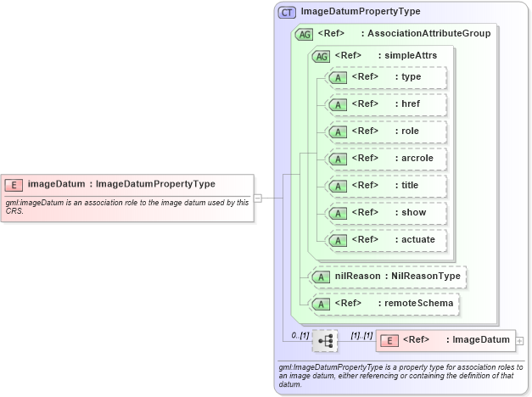Select the ImageDatumPropertyType title text
Screen dimensions: 532x397
pyautogui.click(x=361, y=12)
